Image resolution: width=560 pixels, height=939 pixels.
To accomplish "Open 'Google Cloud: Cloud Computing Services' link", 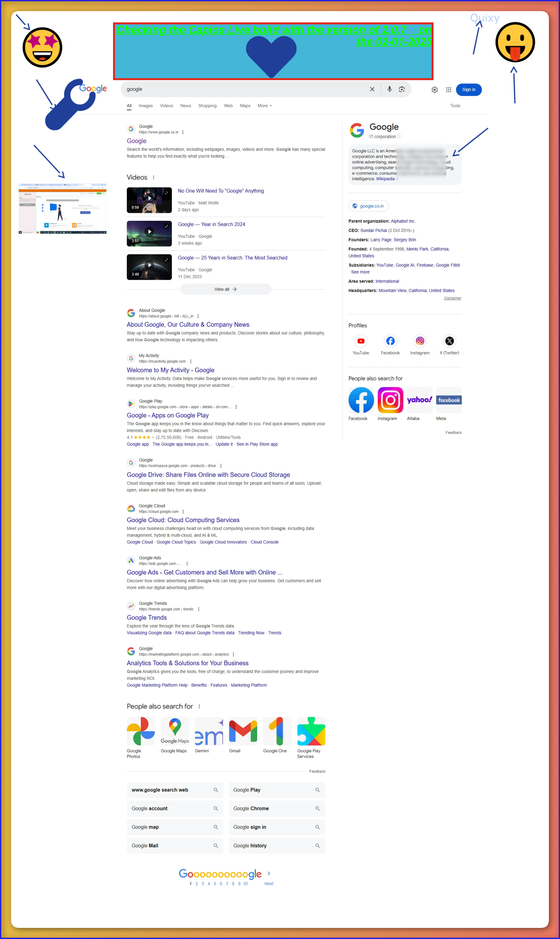I will [183, 520].
